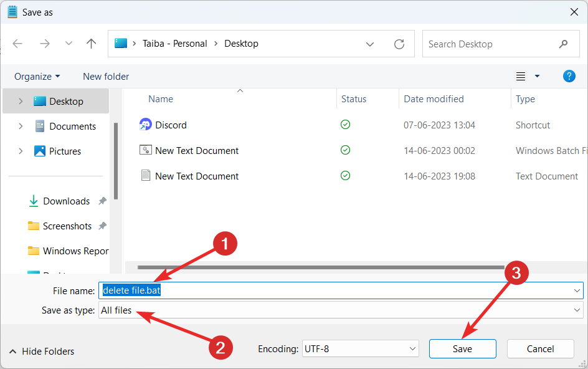
Task: Sort by the Date modified column
Action: point(434,99)
